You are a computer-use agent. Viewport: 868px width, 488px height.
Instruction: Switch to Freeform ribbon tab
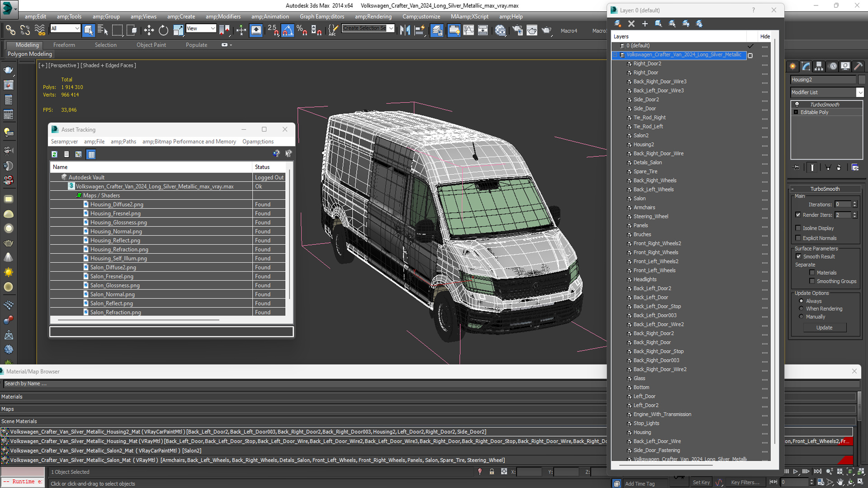pyautogui.click(x=64, y=45)
